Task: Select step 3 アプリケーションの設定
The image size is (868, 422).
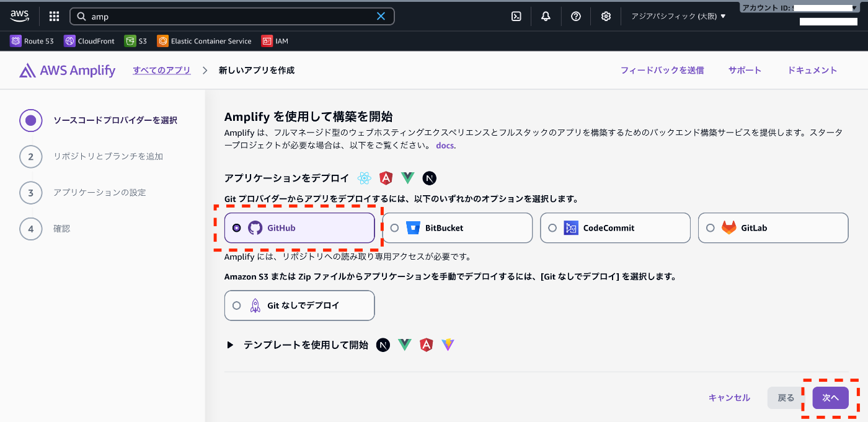Action: [83, 193]
